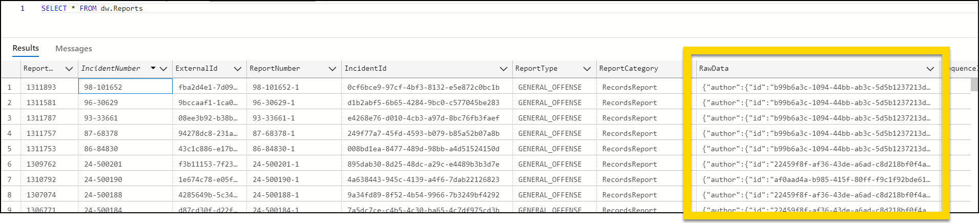The image size is (980, 223).
Task: Select the Results tab
Action: [x=26, y=48]
